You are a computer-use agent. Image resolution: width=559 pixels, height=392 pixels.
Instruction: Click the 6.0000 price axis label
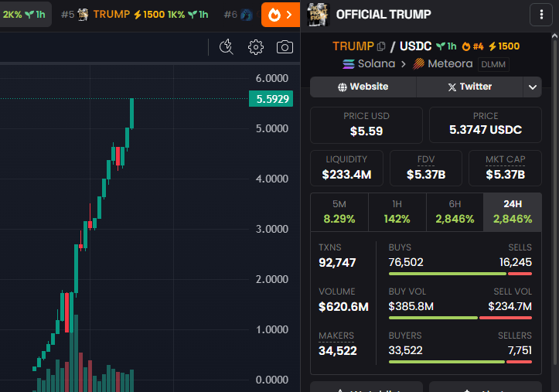(271, 78)
